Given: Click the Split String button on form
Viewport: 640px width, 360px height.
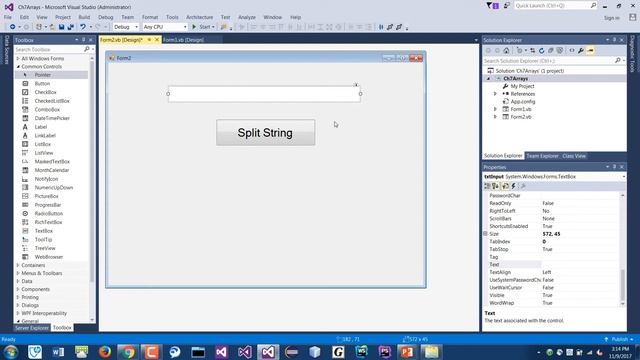Looking at the screenshot, I should (265, 133).
